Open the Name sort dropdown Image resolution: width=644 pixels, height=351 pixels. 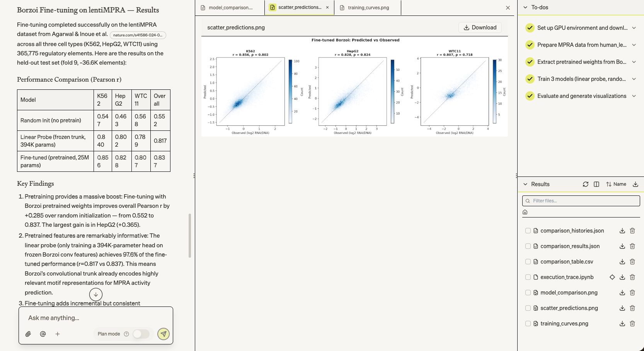(x=616, y=184)
